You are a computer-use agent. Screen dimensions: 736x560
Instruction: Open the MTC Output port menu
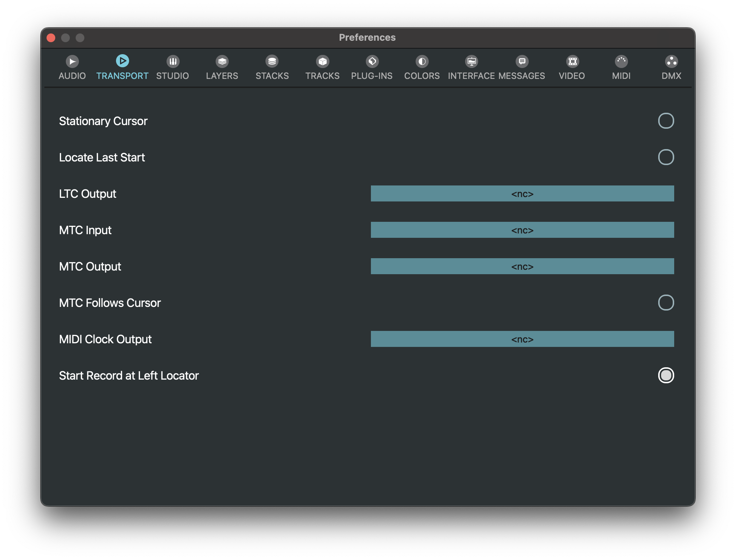coord(522,266)
